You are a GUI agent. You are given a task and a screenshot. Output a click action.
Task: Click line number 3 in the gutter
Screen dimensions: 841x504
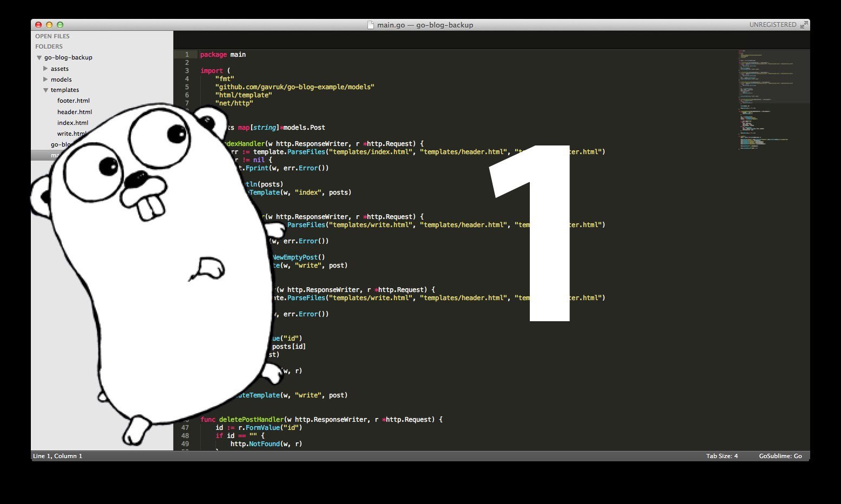click(187, 71)
